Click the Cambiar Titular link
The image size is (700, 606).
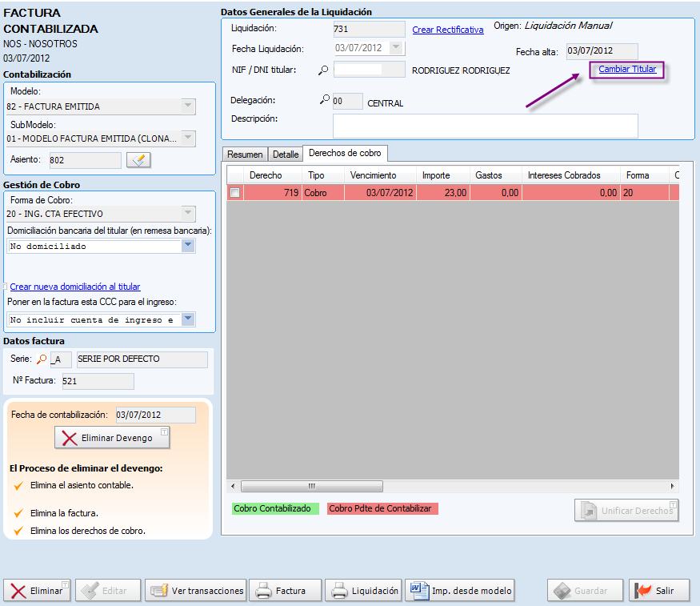pyautogui.click(x=627, y=70)
